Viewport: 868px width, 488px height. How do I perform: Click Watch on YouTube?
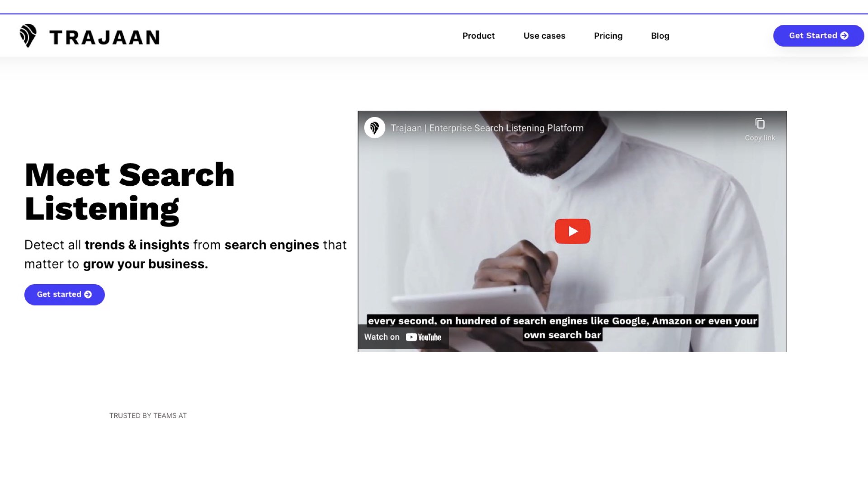[x=403, y=337]
